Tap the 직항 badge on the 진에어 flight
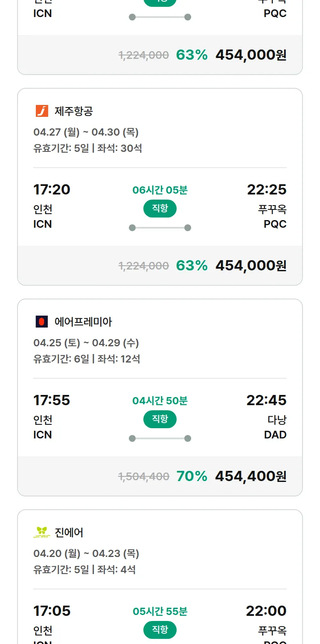Screen dimensions: 320x644 (x=160, y=630)
